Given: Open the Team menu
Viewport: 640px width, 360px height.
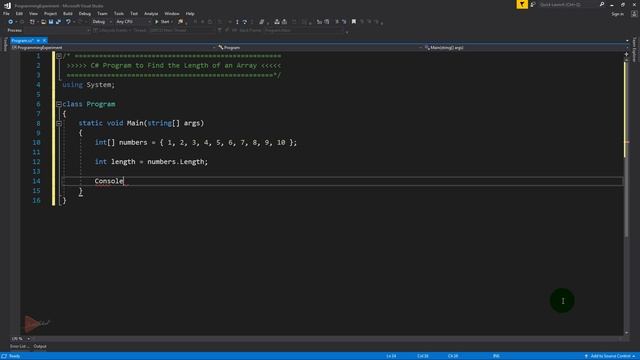Looking at the screenshot, I should click(102, 13).
